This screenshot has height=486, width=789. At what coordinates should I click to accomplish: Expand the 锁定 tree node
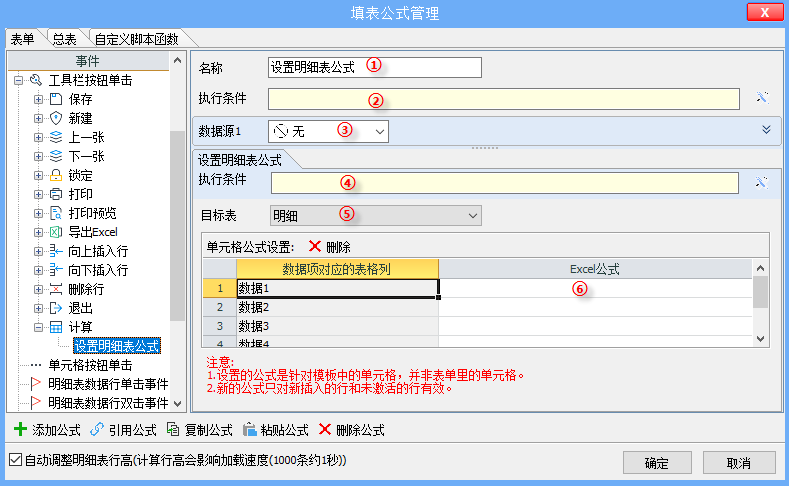pos(38,175)
